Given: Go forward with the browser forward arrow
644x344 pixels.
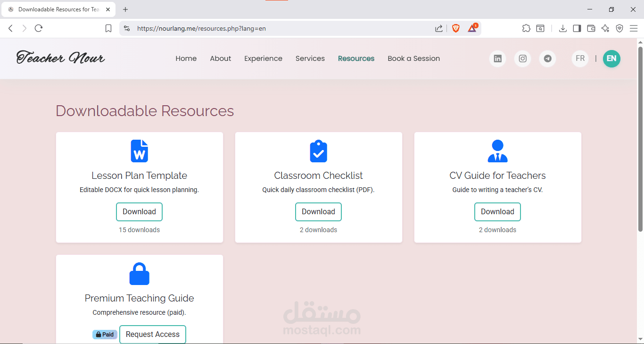Looking at the screenshot, I should point(25,28).
